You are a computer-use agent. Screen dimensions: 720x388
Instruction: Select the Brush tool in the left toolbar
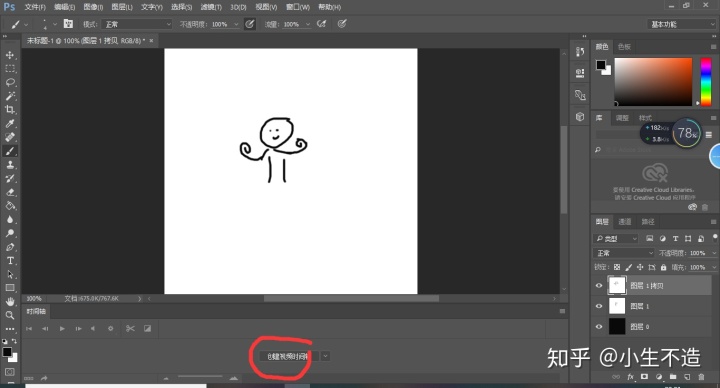point(10,151)
